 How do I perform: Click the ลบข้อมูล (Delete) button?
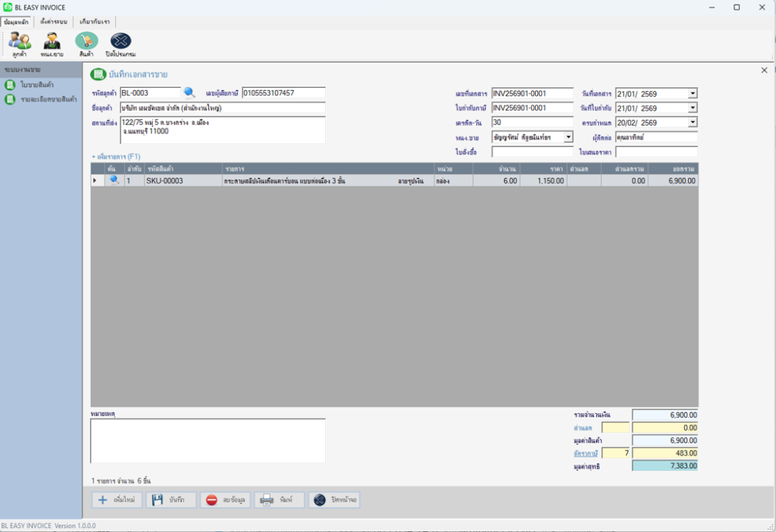225,500
